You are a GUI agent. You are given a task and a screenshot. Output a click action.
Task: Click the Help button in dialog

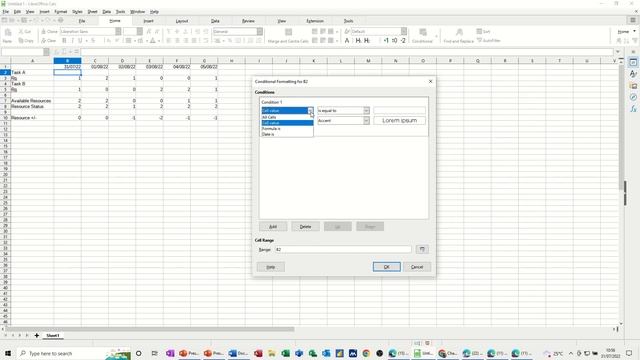[x=271, y=267]
